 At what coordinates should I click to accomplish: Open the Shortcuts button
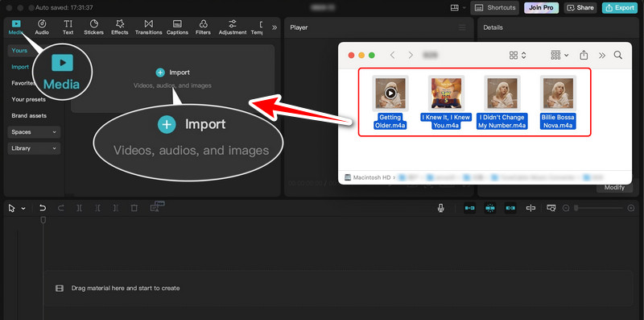[494, 8]
